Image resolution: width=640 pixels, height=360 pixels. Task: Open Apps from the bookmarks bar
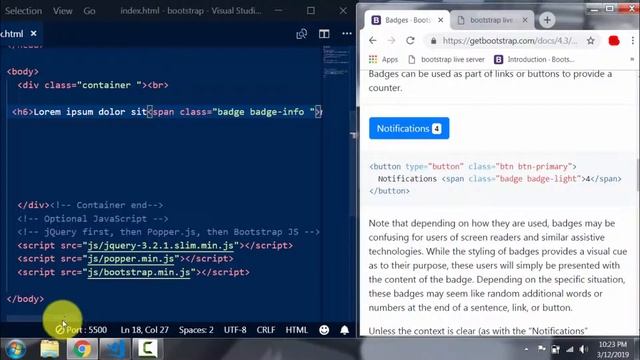pyautogui.click(x=383, y=60)
